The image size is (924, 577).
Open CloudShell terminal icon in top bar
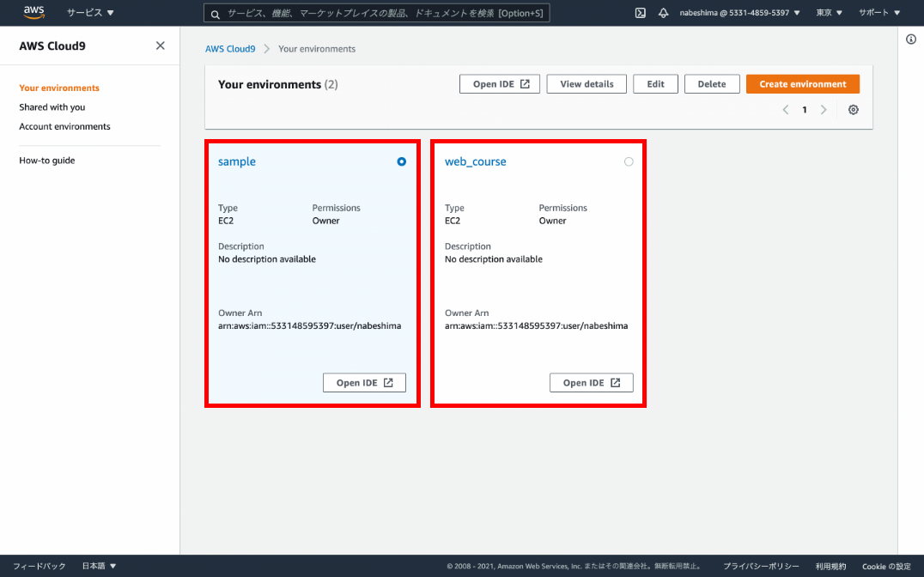tap(640, 12)
